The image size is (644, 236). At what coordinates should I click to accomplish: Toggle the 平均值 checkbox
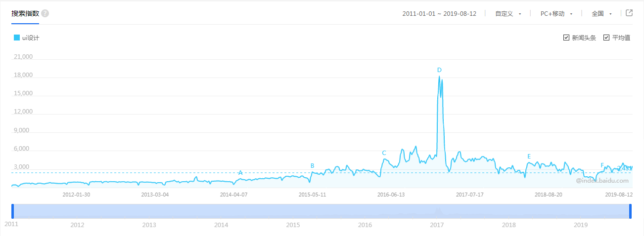[606, 38]
